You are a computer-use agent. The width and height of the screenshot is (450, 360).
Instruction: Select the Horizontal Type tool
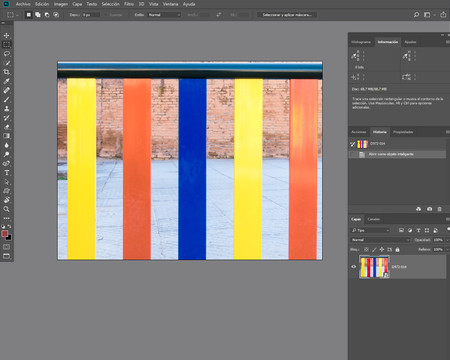pyautogui.click(x=6, y=173)
